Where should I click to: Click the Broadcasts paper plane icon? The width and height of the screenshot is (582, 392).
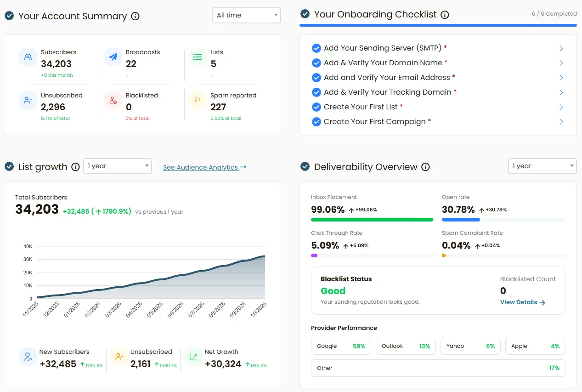click(113, 57)
